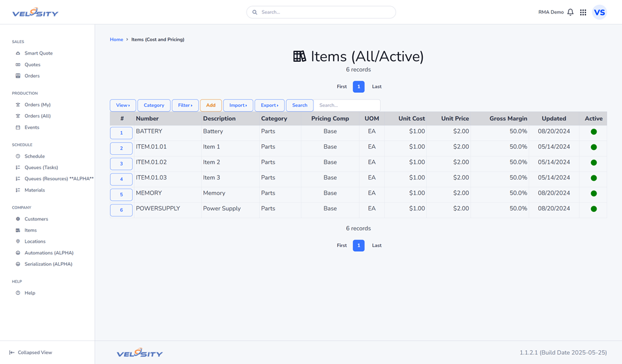The height and width of the screenshot is (364, 622).
Task: Click the Customers gear icon in sidebar
Action: (18, 219)
